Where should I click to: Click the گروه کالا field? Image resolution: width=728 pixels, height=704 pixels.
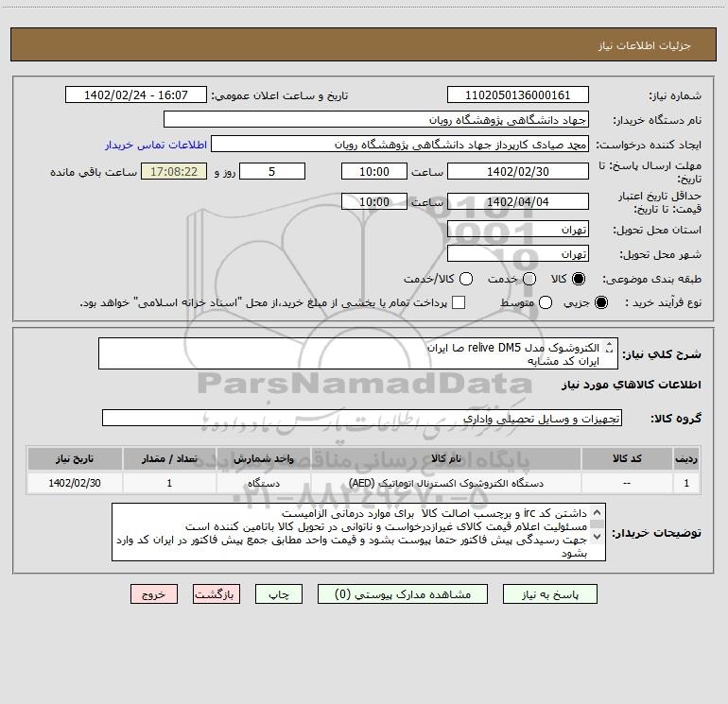362,418
